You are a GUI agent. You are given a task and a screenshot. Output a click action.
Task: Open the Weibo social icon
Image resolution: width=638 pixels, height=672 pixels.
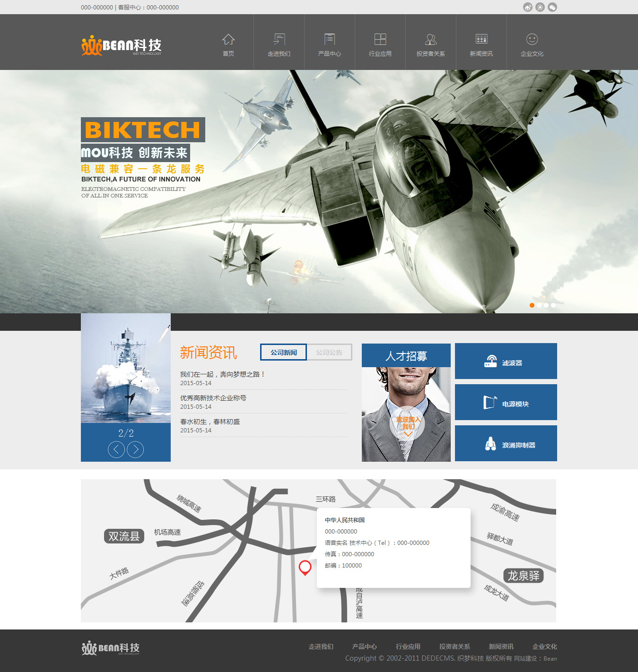pos(527,7)
